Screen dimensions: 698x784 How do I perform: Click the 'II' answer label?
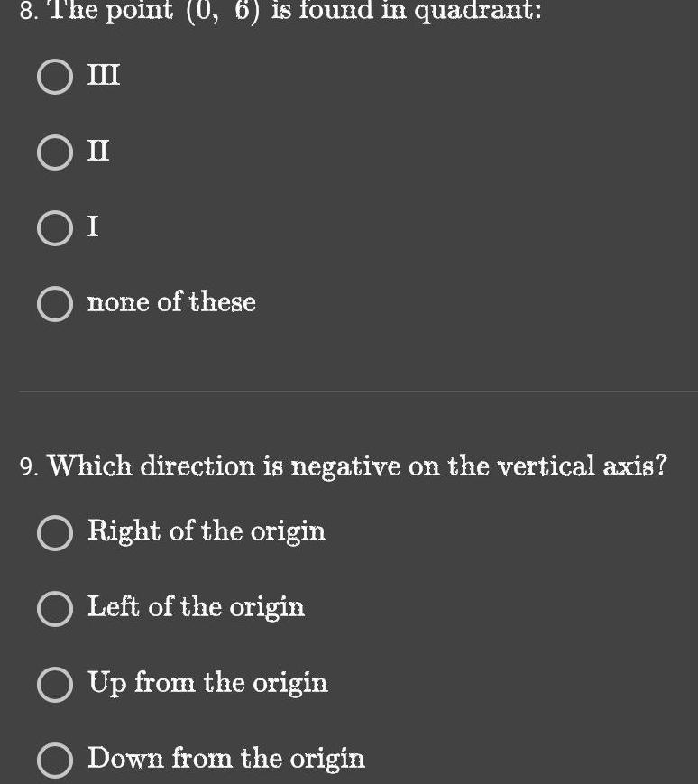tap(98, 152)
